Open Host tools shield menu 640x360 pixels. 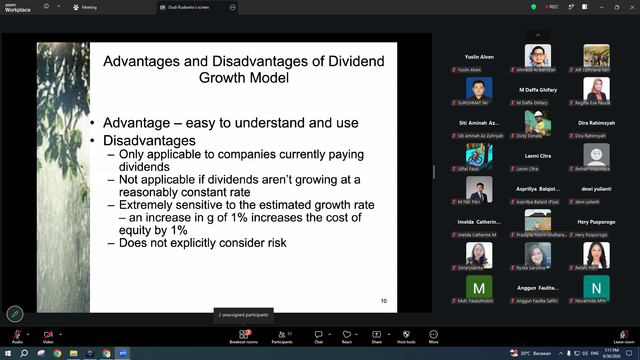[406, 337]
